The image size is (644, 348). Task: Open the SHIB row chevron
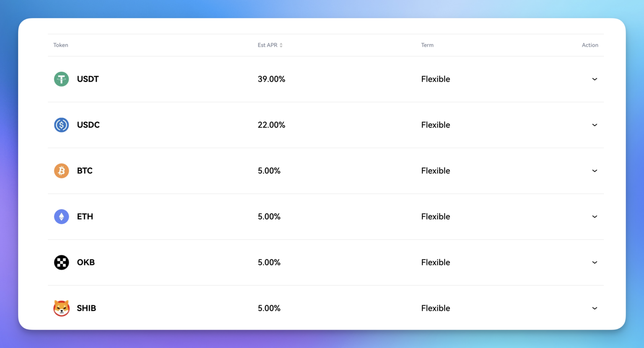pyautogui.click(x=595, y=308)
